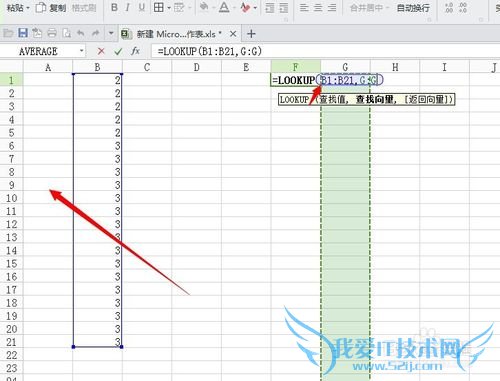Click the fill color bucket icon
Image resolution: width=500 pixels, height=381 pixels.
[x=204, y=7]
